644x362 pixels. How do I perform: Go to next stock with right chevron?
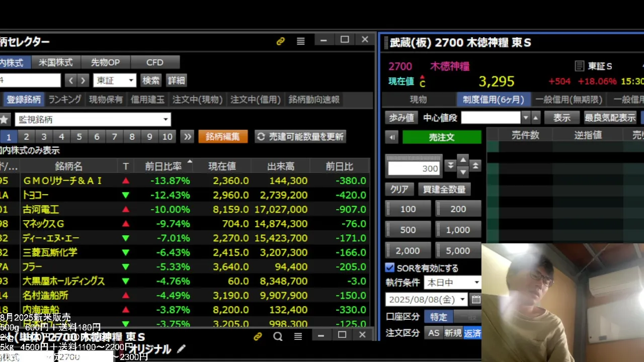point(84,80)
